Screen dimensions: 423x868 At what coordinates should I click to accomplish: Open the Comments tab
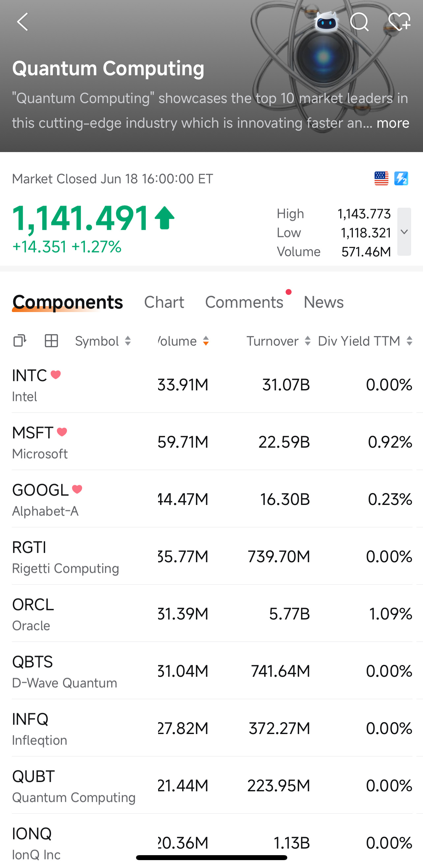(x=244, y=302)
